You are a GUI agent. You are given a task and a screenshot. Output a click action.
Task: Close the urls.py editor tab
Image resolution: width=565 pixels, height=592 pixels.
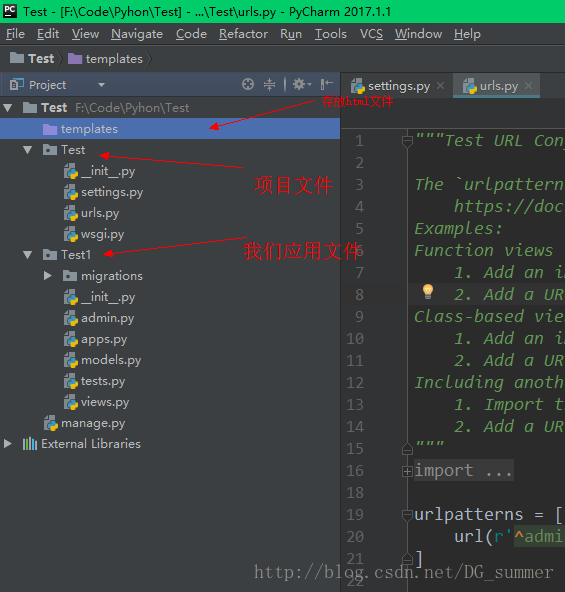point(528,86)
